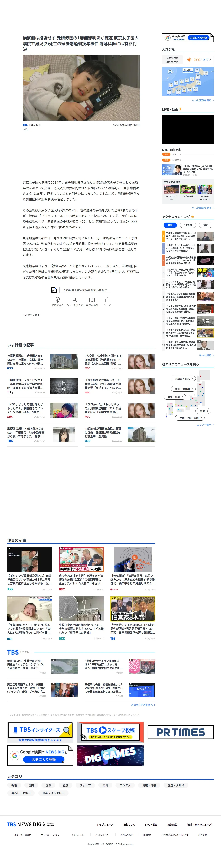This screenshot has height=868, width=221.
Task: Click the もっと動画を見る link
Action: point(203,208)
